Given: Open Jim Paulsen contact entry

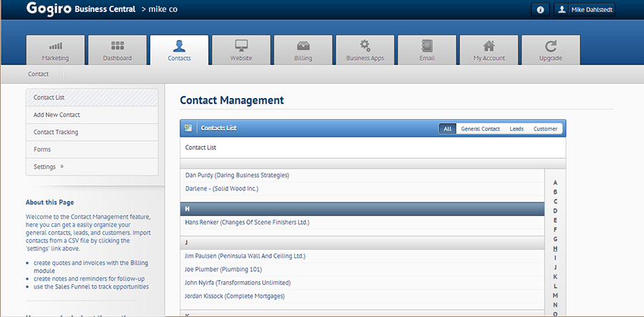Looking at the screenshot, I should (x=245, y=255).
